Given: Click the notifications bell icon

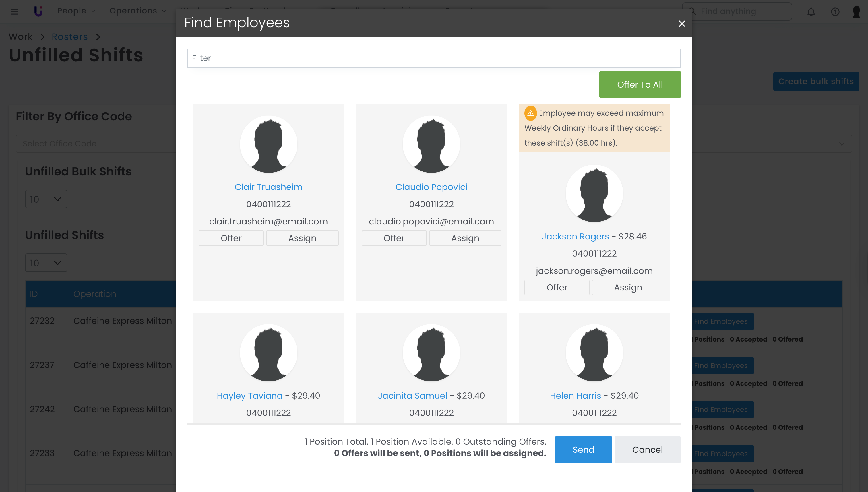Looking at the screenshot, I should pyautogui.click(x=811, y=12).
